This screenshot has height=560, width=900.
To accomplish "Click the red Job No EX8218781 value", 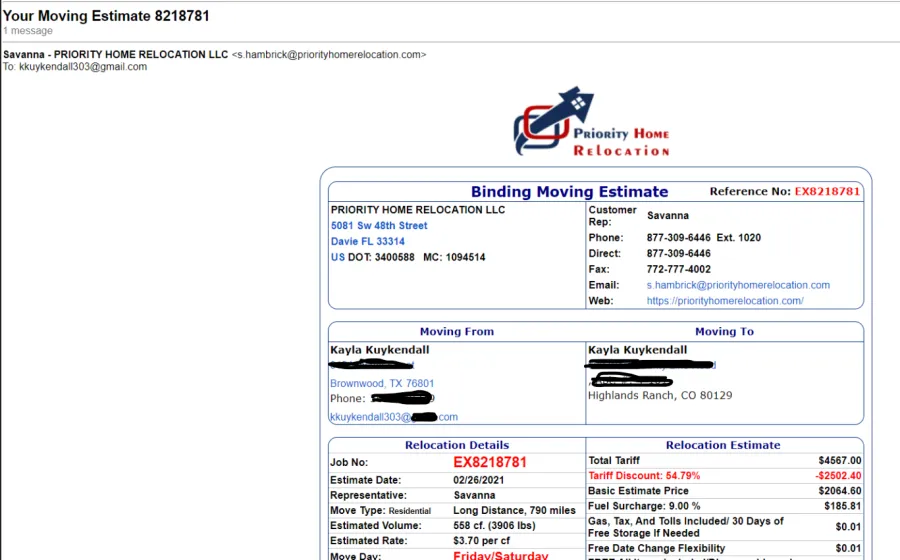I will click(490, 462).
